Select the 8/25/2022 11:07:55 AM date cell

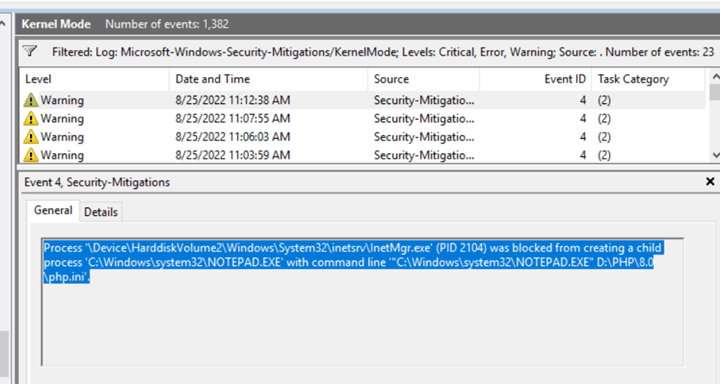click(233, 119)
